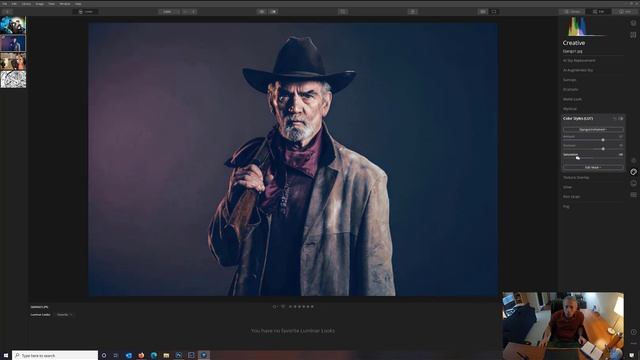Expand the Dramatic tool
The height and width of the screenshot is (360, 640).
(570, 89)
